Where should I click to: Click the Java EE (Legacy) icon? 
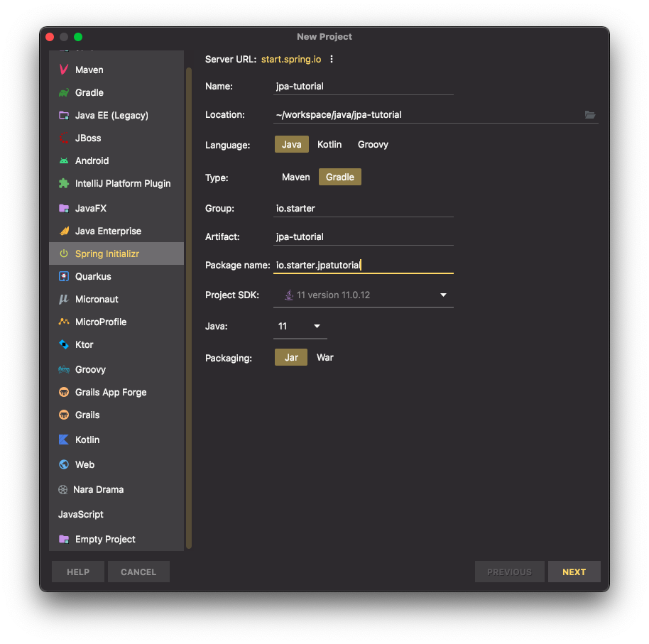click(x=64, y=115)
